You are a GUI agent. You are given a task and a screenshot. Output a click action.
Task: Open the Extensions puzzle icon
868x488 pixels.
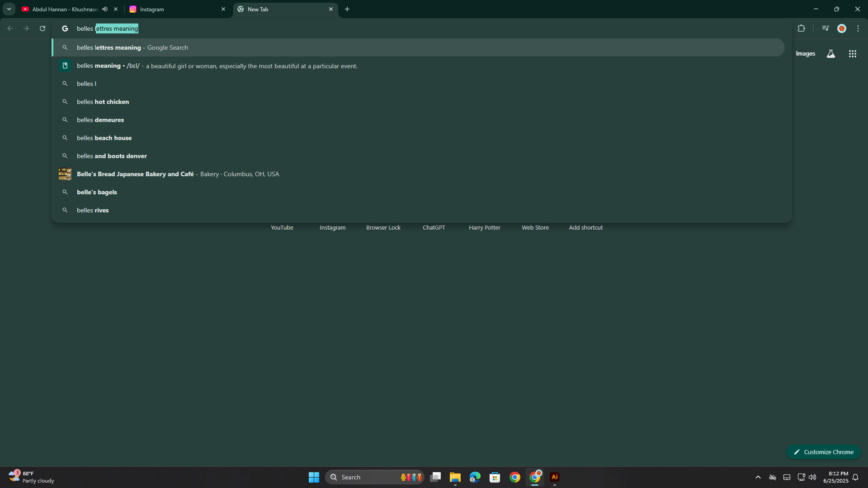coord(801,28)
